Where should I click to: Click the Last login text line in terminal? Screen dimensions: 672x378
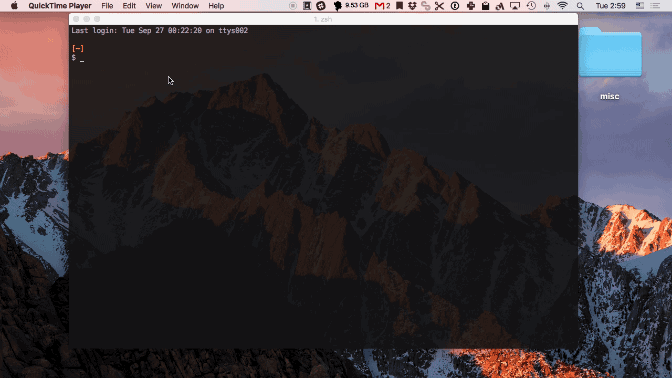[159, 30]
